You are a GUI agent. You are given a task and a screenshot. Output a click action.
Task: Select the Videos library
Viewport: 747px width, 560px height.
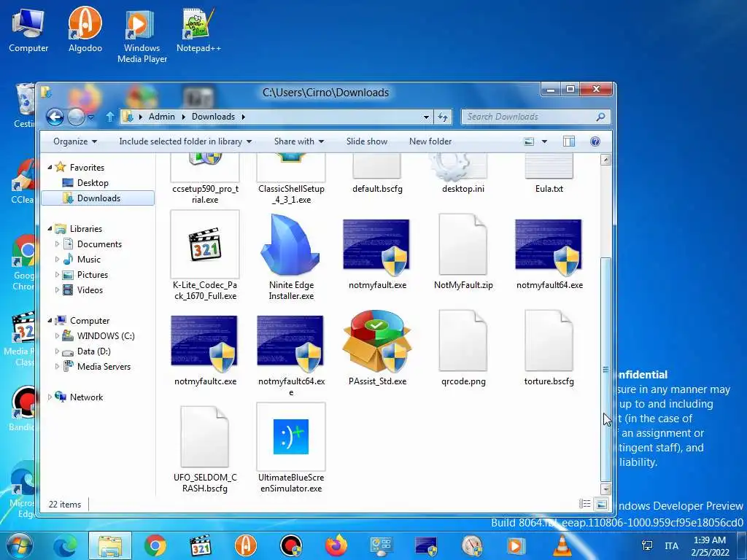(x=90, y=290)
